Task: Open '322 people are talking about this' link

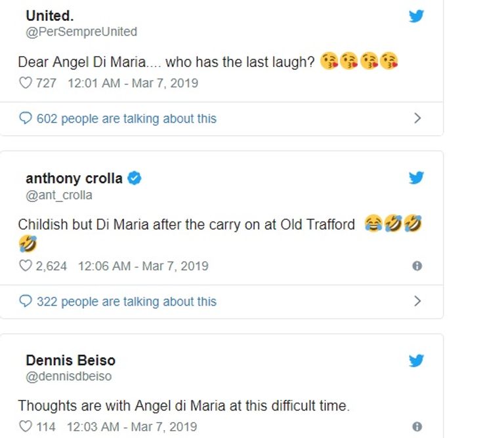Action: coord(126,302)
